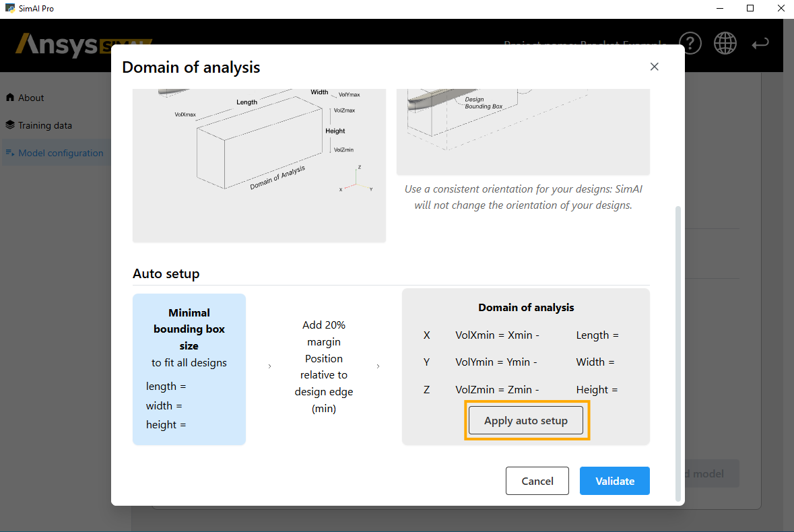794x532 pixels.
Task: Maximize the SimAI Pro window
Action: [750, 9]
